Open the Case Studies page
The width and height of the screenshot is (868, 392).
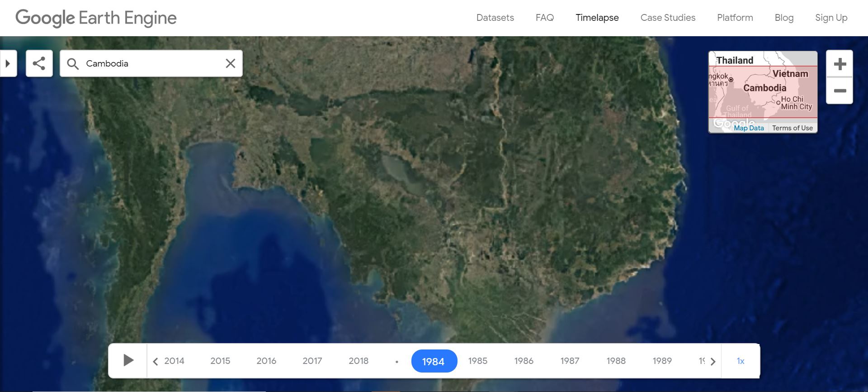(668, 18)
